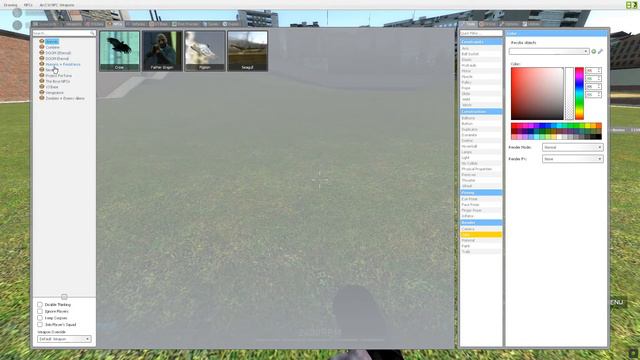Image resolution: width=640 pixels, height=360 pixels.
Task: Pick the black swatch in the palette
Action: [x=599, y=137]
